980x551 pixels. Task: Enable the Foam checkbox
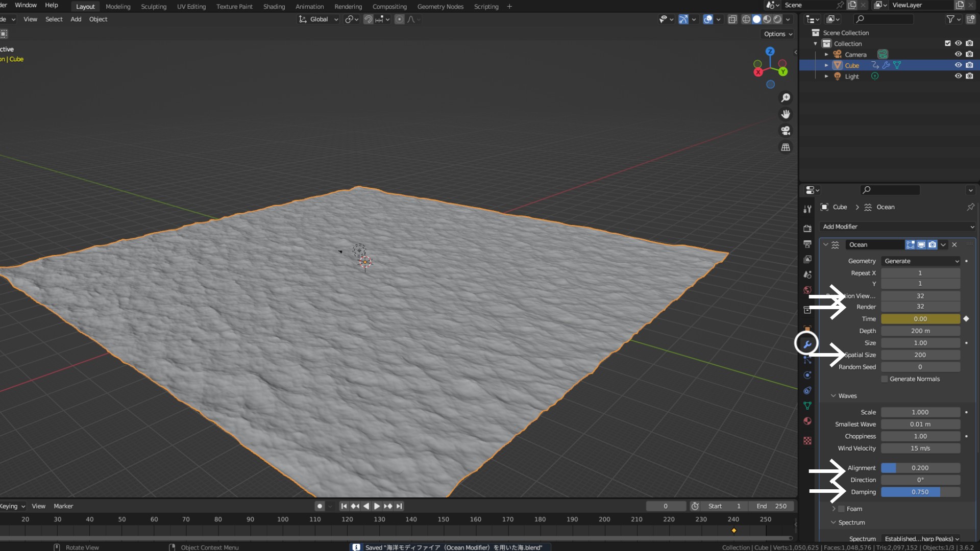(x=842, y=509)
